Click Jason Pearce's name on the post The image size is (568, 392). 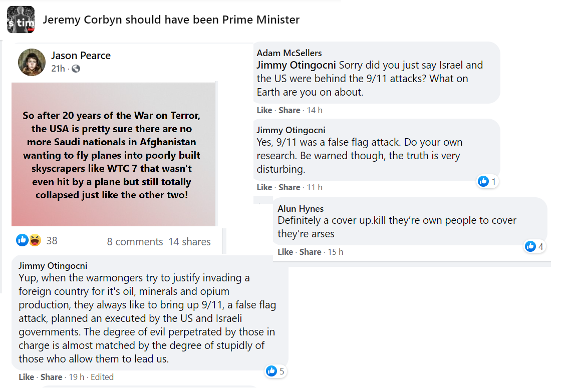coord(81,56)
